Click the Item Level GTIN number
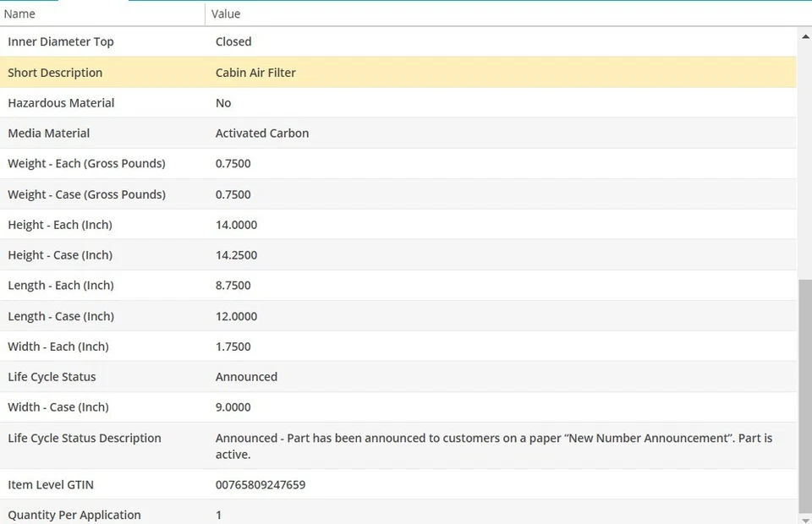The height and width of the screenshot is (524, 812). click(x=261, y=485)
